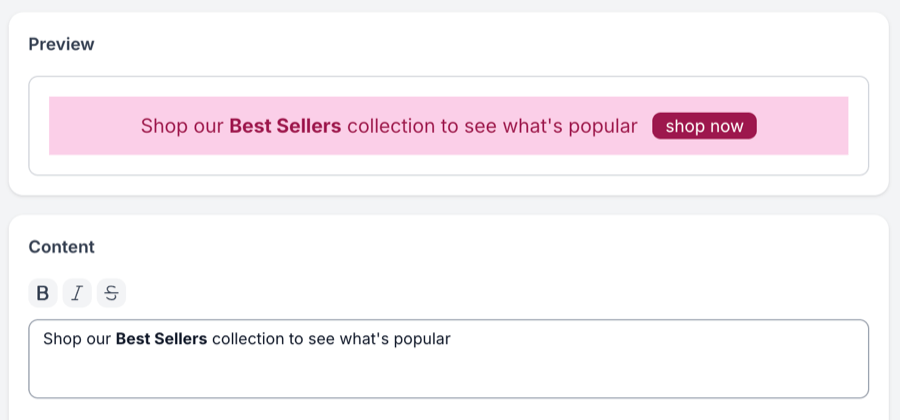Viewport: 900px width, 420px height.
Task: Click empty space below the editor text
Action: click(x=448, y=378)
